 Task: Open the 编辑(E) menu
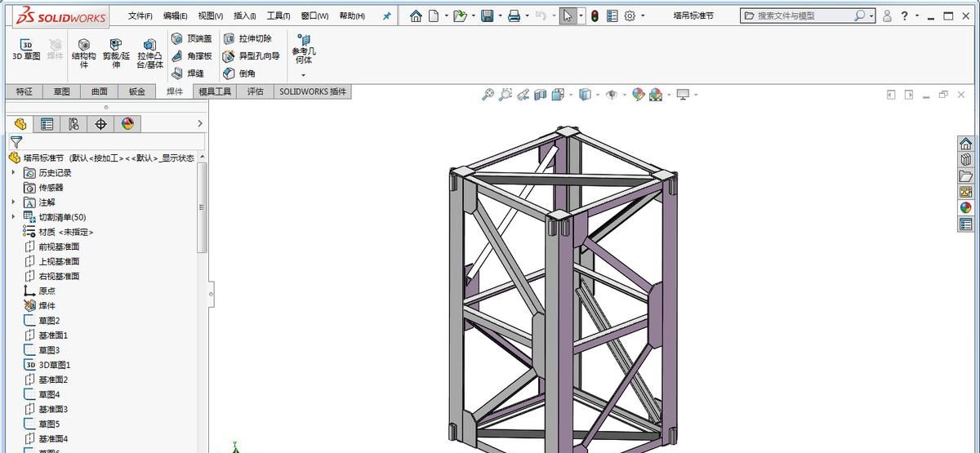click(175, 16)
